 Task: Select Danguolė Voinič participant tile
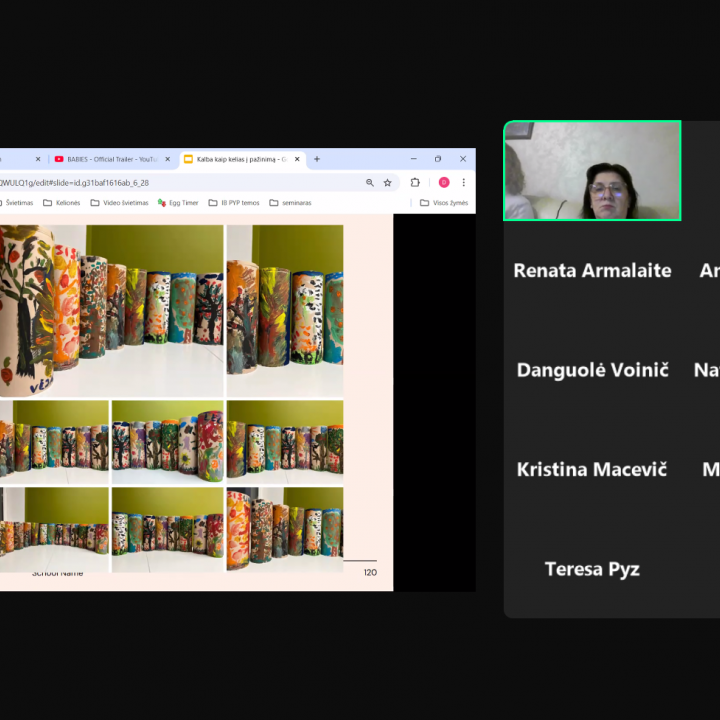(x=592, y=370)
